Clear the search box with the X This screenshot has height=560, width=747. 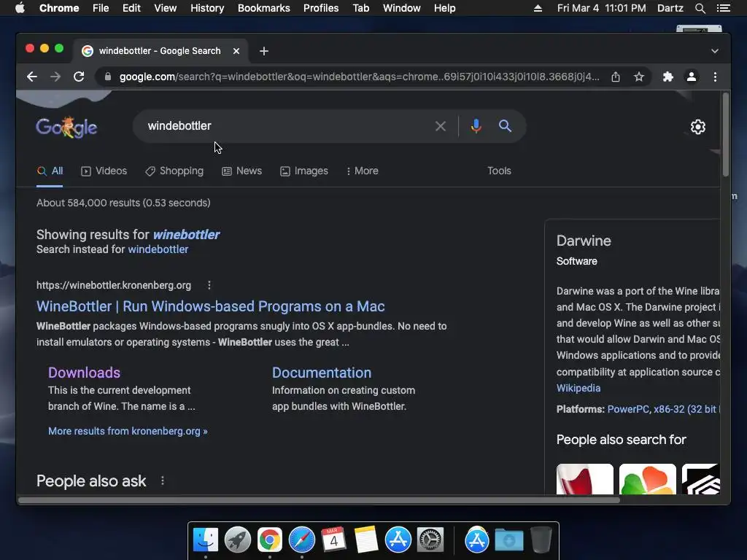point(440,126)
